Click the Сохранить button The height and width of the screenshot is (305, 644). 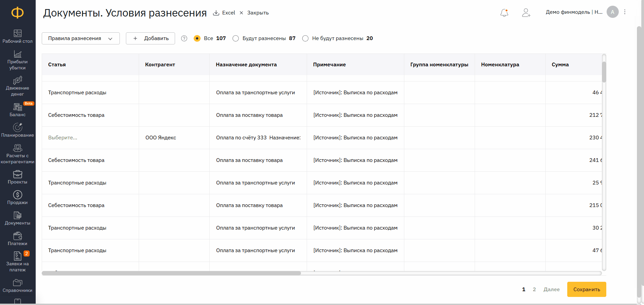point(586,290)
